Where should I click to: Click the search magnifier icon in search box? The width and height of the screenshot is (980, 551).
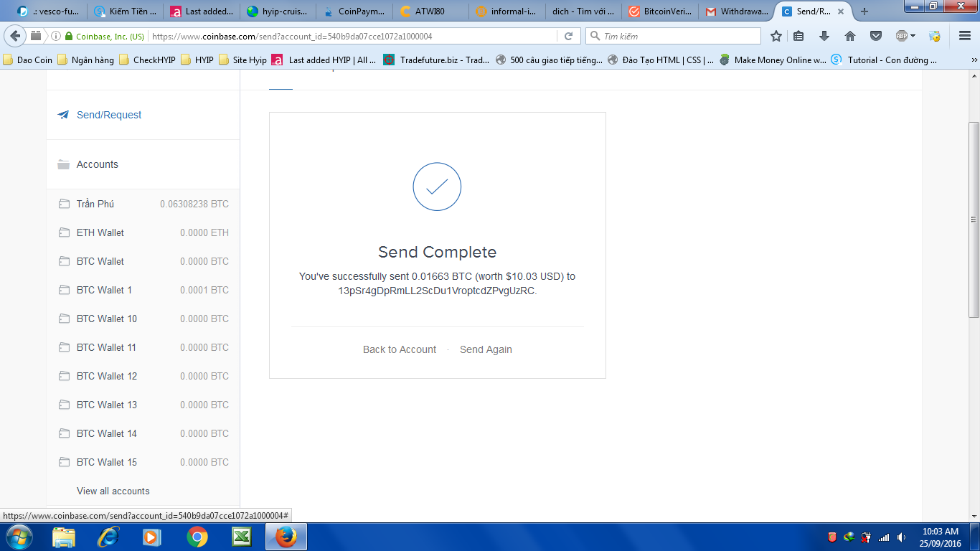[595, 36]
